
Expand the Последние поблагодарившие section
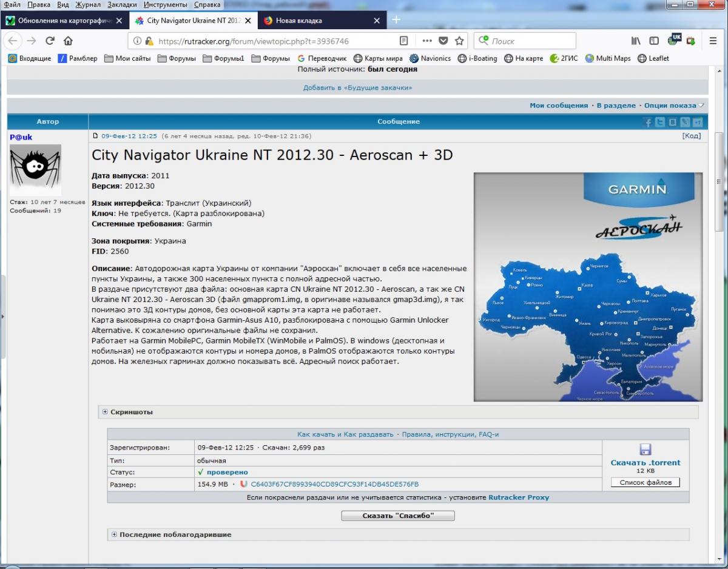[114, 534]
